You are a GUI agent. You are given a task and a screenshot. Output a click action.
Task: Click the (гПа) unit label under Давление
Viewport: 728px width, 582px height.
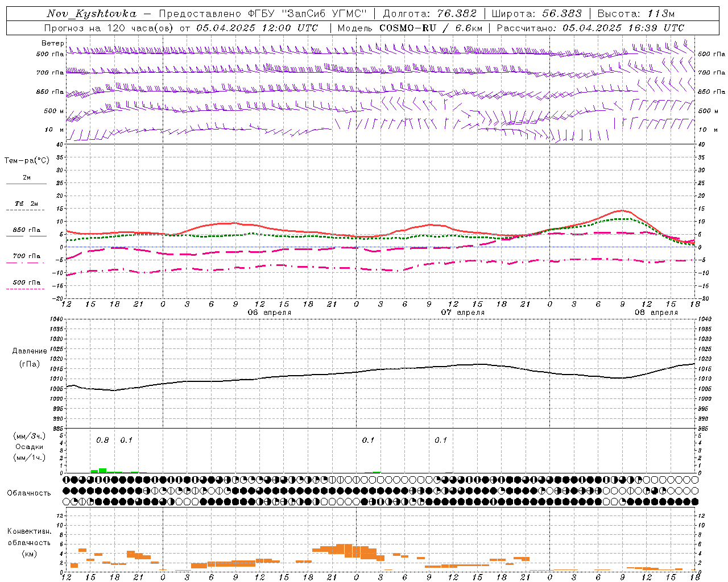[x=28, y=364]
